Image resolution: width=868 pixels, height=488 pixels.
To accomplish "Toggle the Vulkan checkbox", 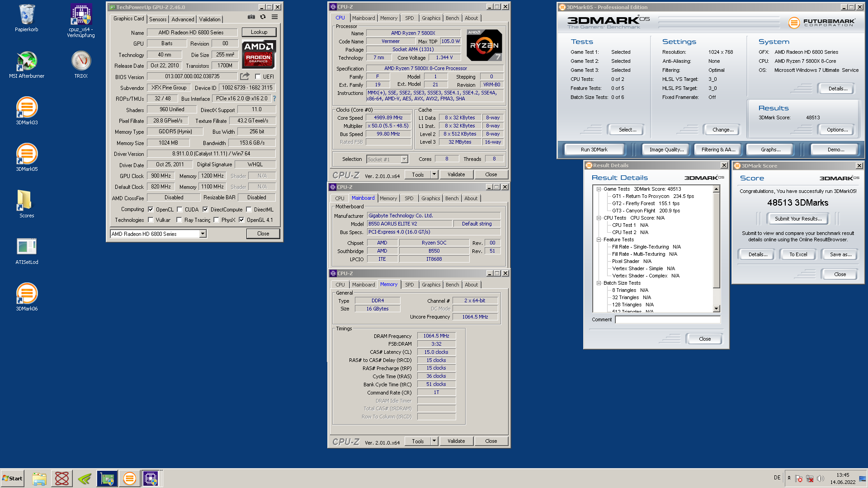I will [151, 220].
